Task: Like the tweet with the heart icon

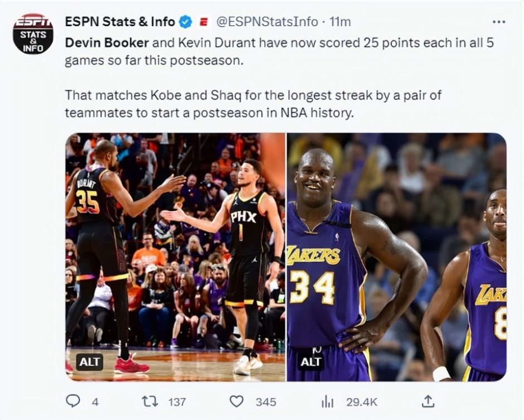Action: 237,401
